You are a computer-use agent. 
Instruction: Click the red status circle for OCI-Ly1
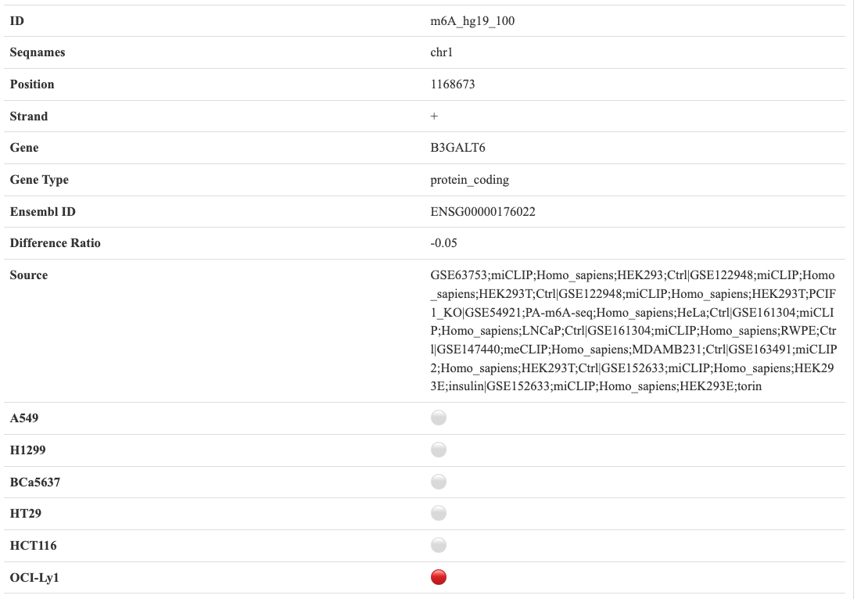coord(439,577)
